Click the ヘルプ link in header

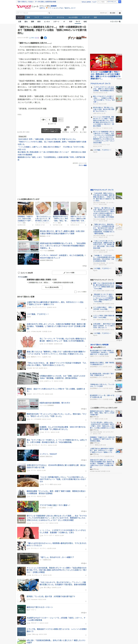point(94,2)
